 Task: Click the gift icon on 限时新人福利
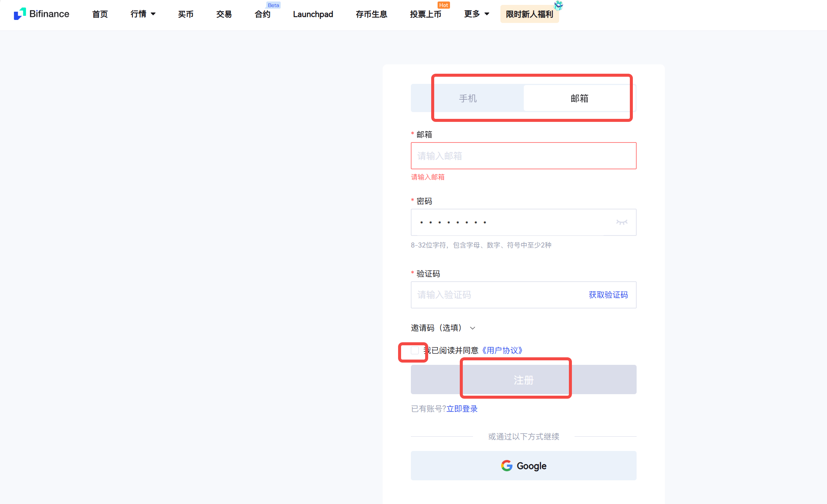pos(558,5)
